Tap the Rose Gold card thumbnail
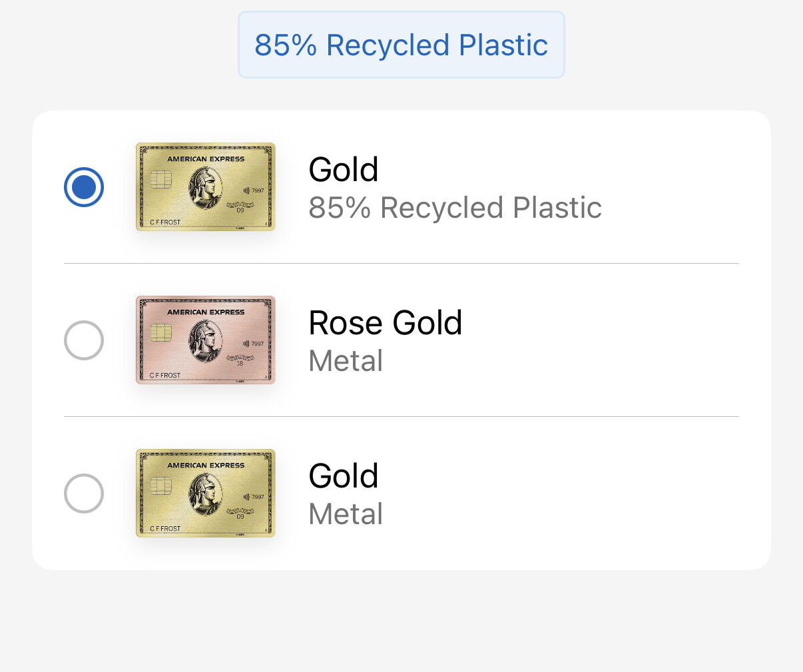Image resolution: width=803 pixels, height=672 pixels. [205, 340]
